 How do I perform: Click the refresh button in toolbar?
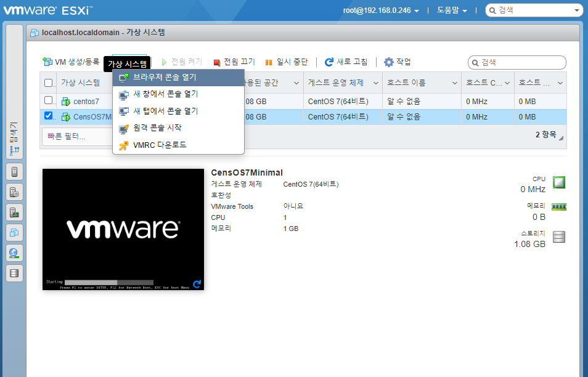[346, 62]
